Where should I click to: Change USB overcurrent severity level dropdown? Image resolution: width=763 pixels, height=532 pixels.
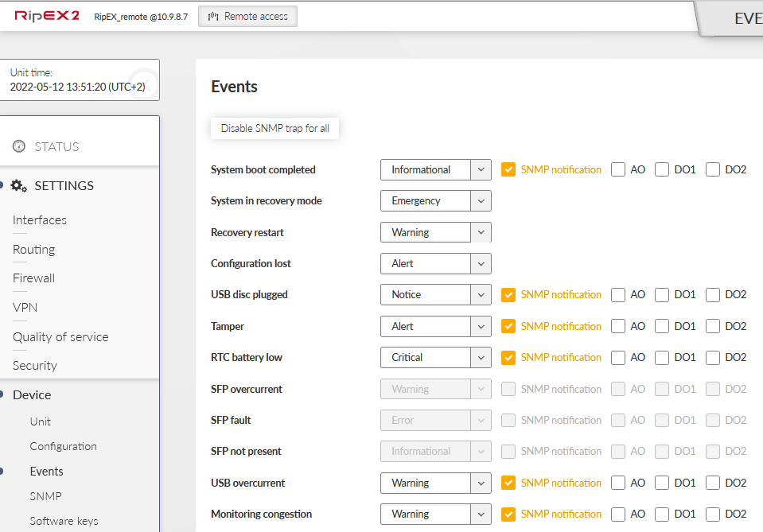[x=435, y=483]
